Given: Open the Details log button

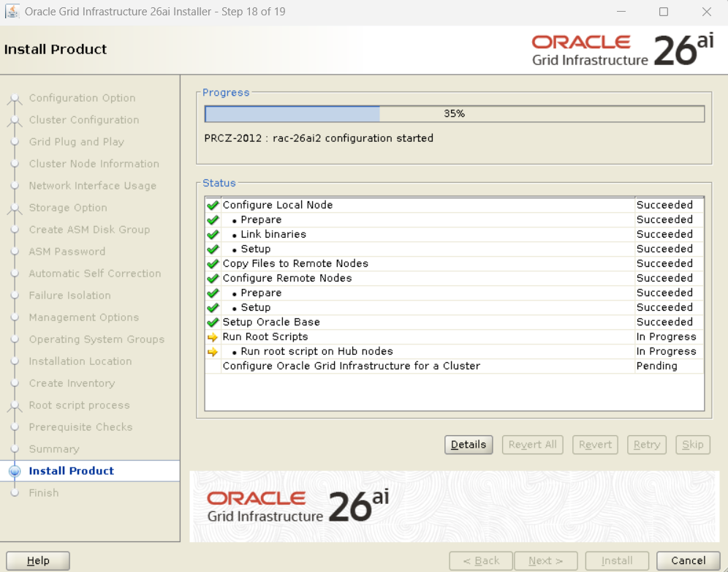Looking at the screenshot, I should 469,445.
